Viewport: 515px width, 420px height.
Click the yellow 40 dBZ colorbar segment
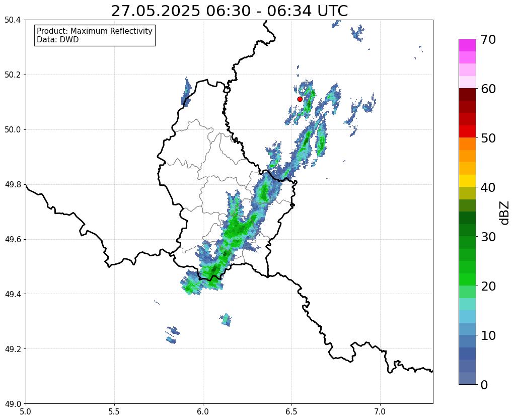coord(467,181)
